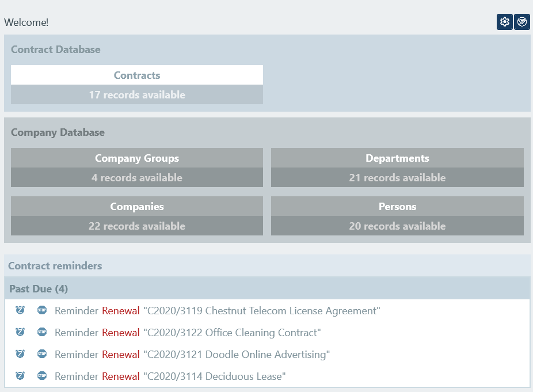Stop the Deciduous Lease reminder

click(x=42, y=376)
